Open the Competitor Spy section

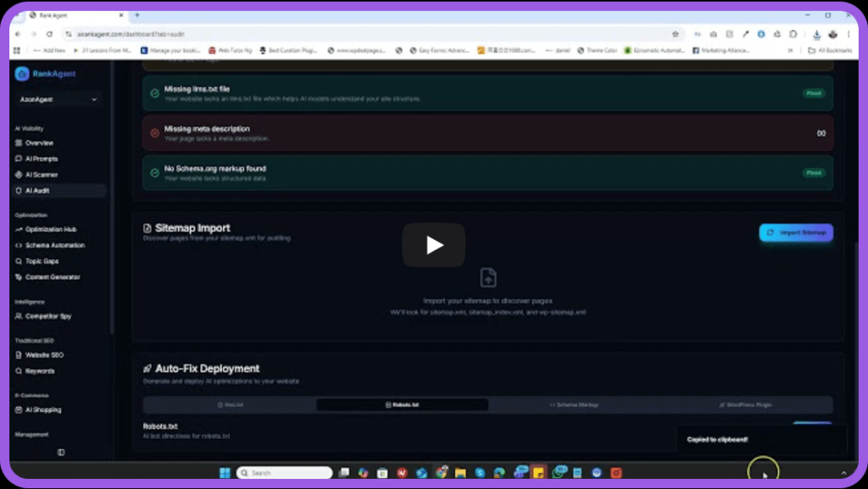click(x=47, y=316)
